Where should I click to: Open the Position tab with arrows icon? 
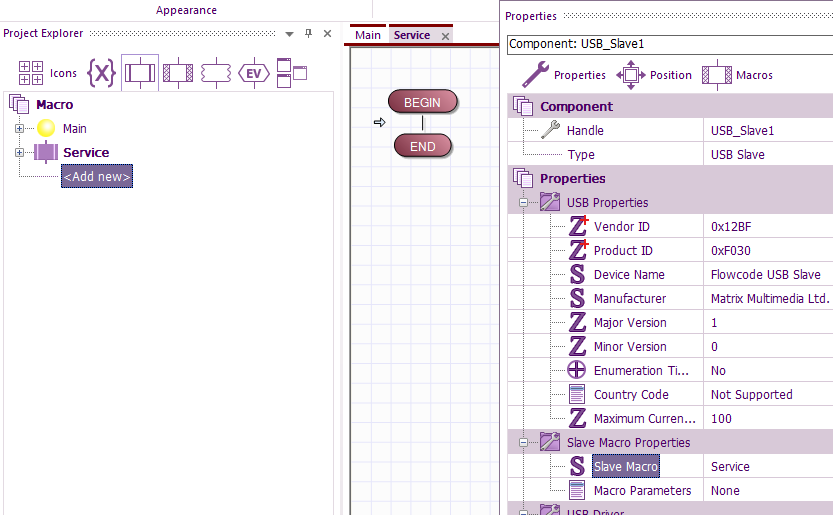(x=630, y=75)
